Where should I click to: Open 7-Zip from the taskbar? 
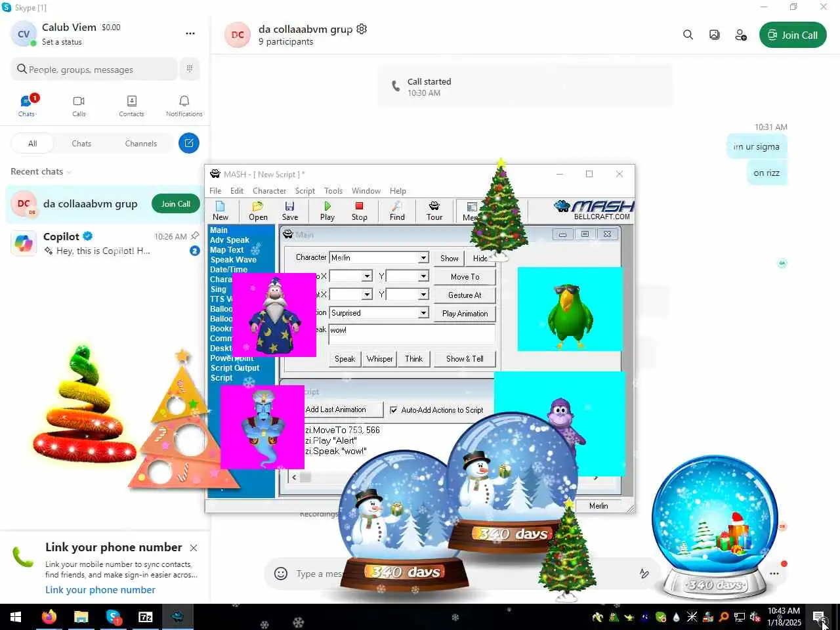coord(146,617)
